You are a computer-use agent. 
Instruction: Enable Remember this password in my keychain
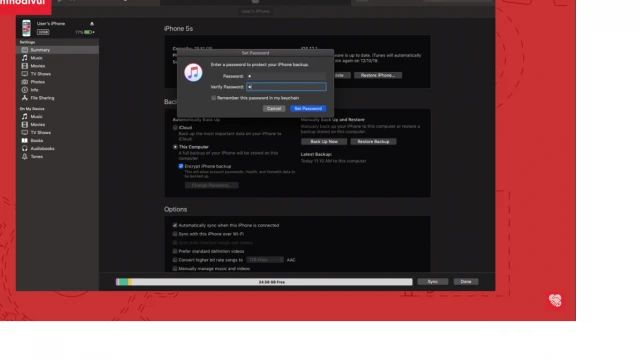[x=213, y=98]
